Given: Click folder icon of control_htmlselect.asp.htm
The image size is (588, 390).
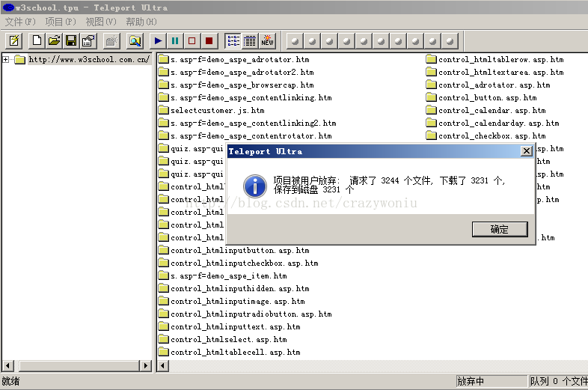Looking at the screenshot, I should (x=164, y=339).
